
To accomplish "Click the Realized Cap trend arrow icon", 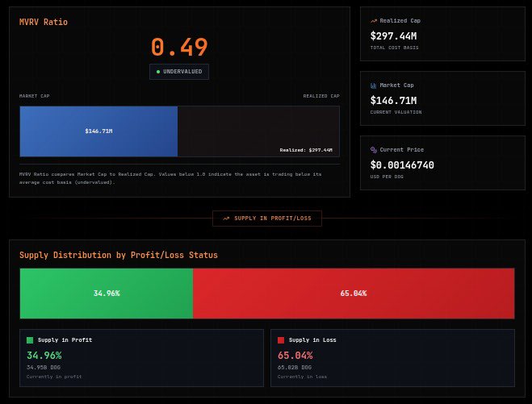I will pos(374,21).
